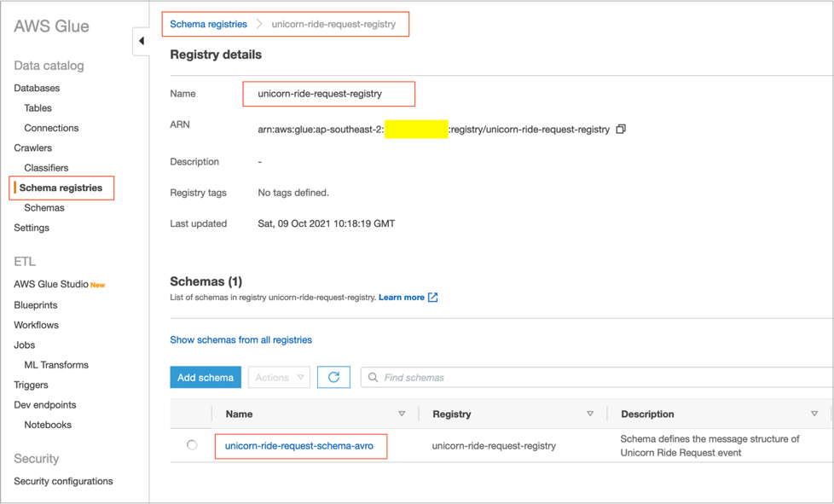Click the ARN value text
Screen dimensions: 834x504
click(433, 129)
